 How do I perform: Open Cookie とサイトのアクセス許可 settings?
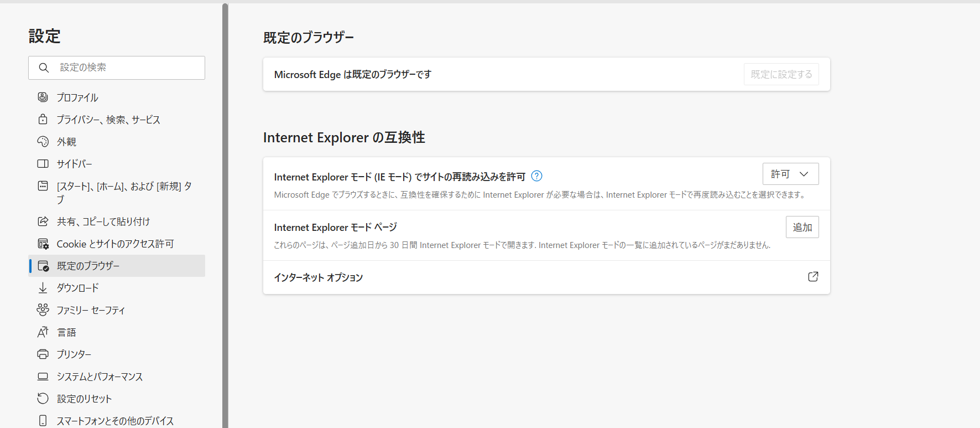pos(117,244)
